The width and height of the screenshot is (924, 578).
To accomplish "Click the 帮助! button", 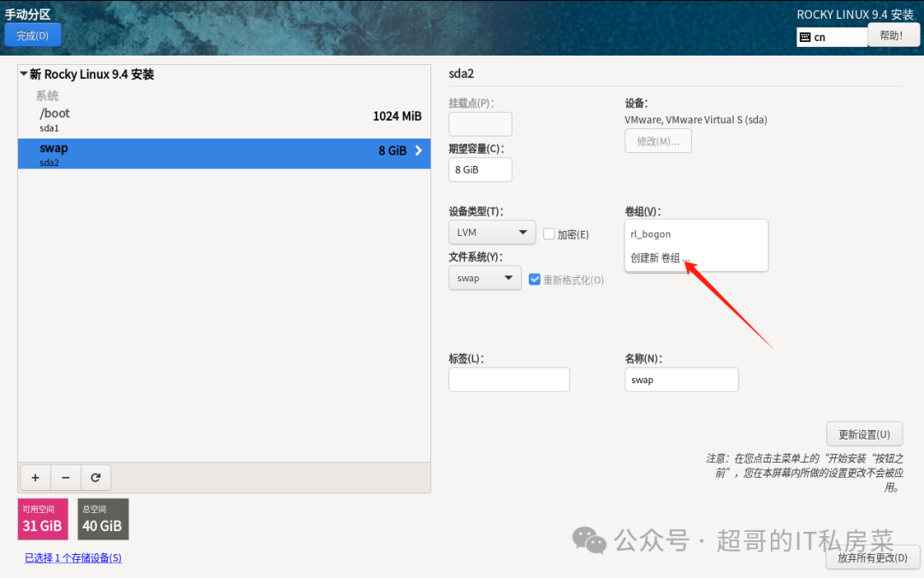I will coord(893,34).
